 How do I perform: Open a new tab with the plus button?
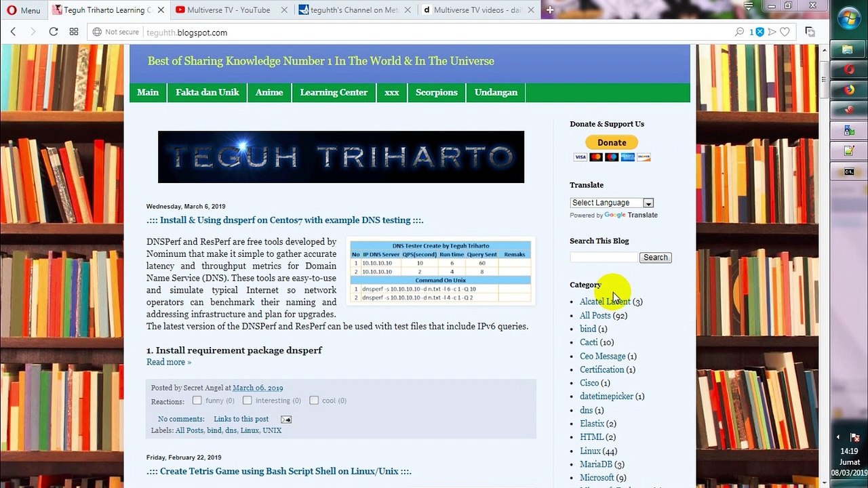[550, 10]
